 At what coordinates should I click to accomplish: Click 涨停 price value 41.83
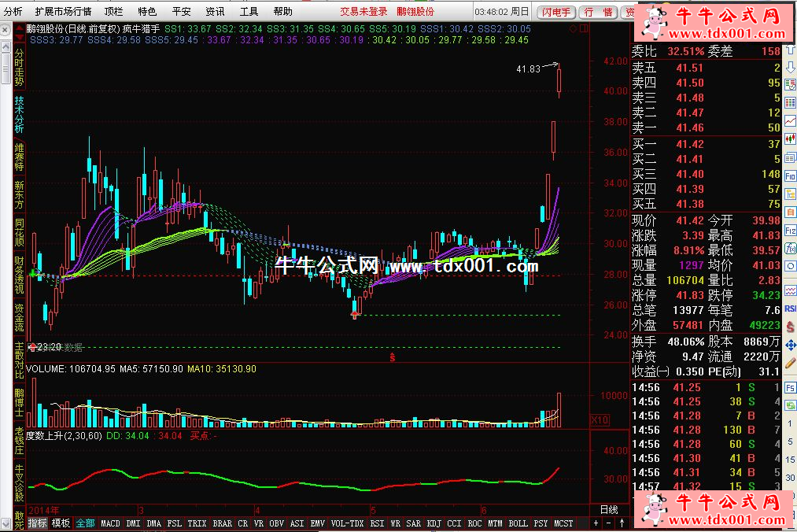[x=690, y=295]
